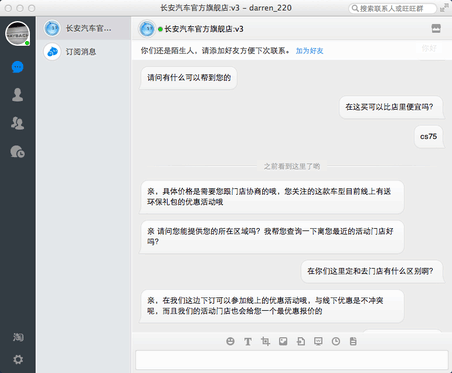The height and width of the screenshot is (373, 452).
Task: Select the 长安汽车官... conversation
Action: 84,28
